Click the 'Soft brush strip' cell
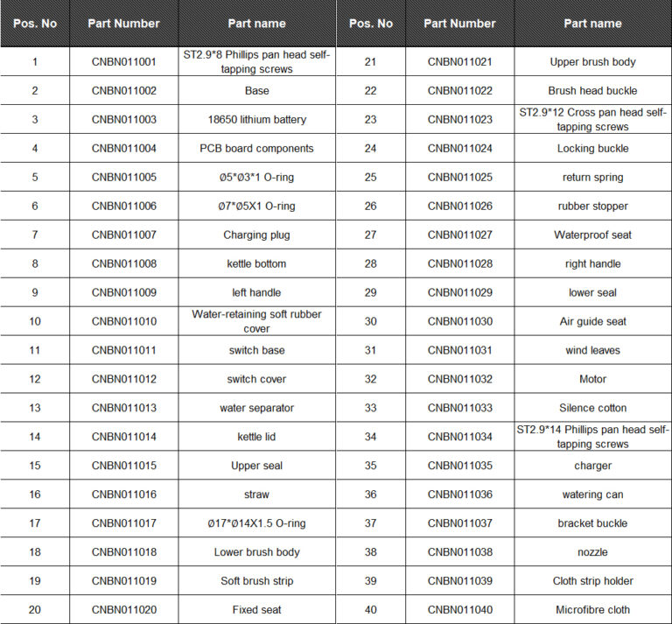The height and width of the screenshot is (624, 672). click(x=256, y=581)
